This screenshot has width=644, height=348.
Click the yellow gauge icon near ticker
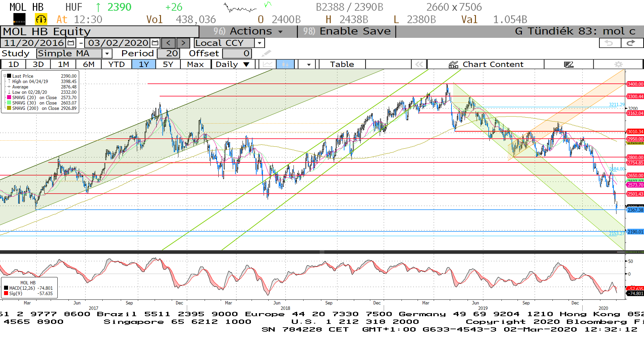tap(41, 19)
